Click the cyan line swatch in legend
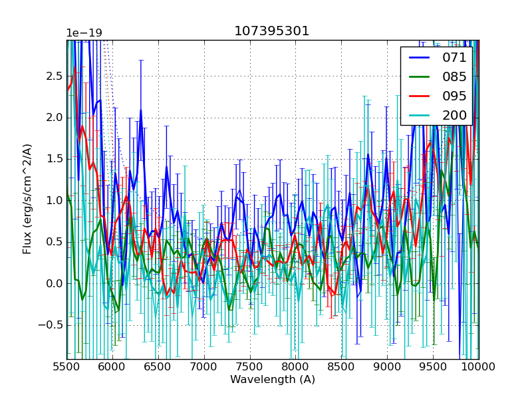 [x=419, y=116]
